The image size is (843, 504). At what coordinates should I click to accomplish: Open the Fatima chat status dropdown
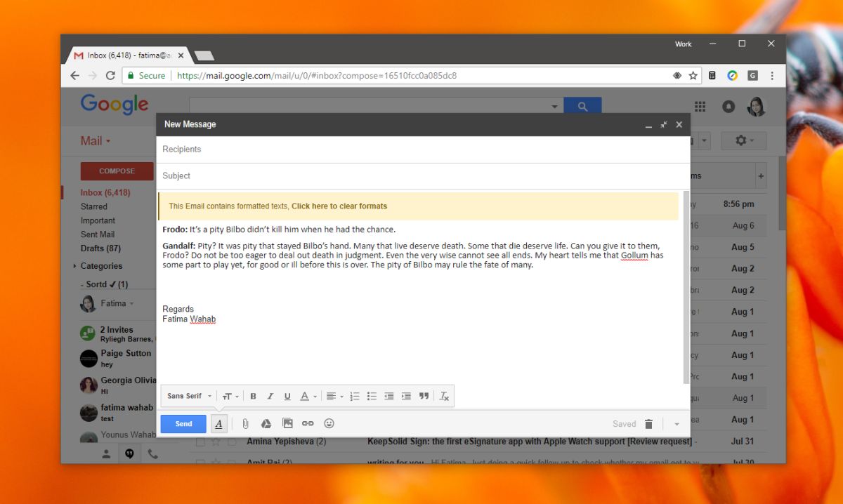tap(118, 303)
